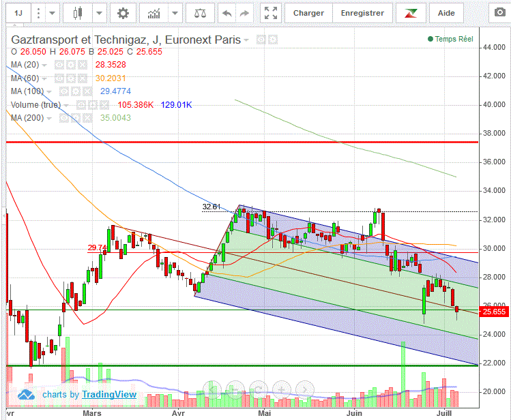The height and width of the screenshot is (420, 511).
Task: Click the red and green broker logo icon
Action: coord(411,14)
